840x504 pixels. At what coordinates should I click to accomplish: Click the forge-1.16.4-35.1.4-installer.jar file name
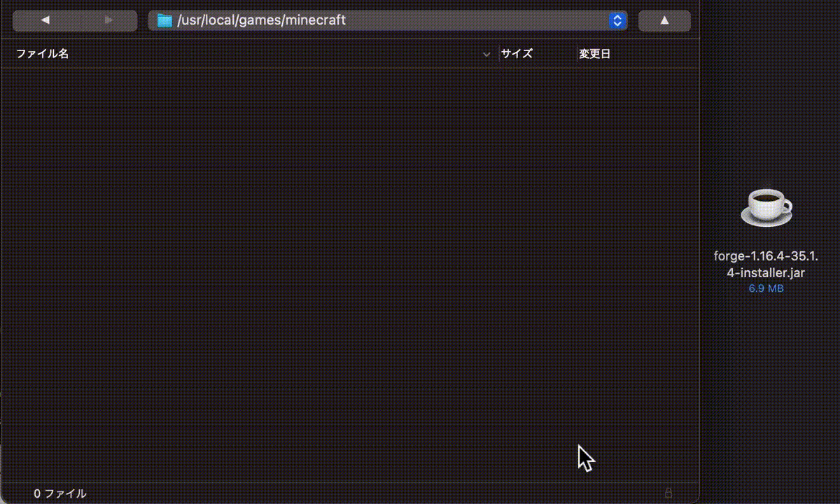(766, 265)
